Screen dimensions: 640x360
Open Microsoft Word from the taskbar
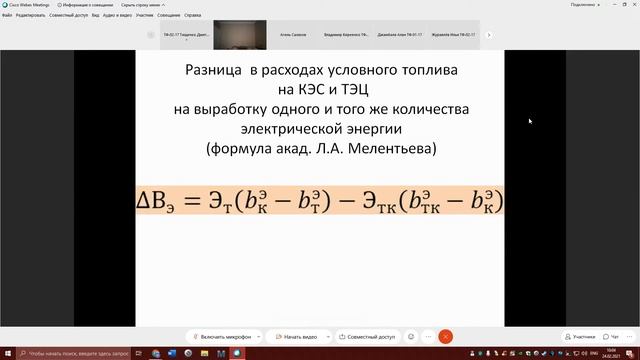click(x=172, y=353)
